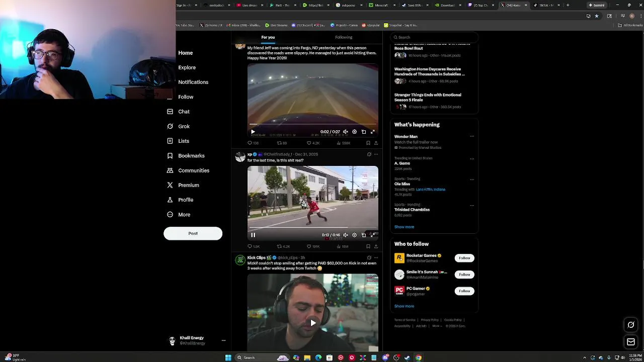The image size is (644, 362).
Task: Open the Grok sidebar item
Action: pos(179,126)
